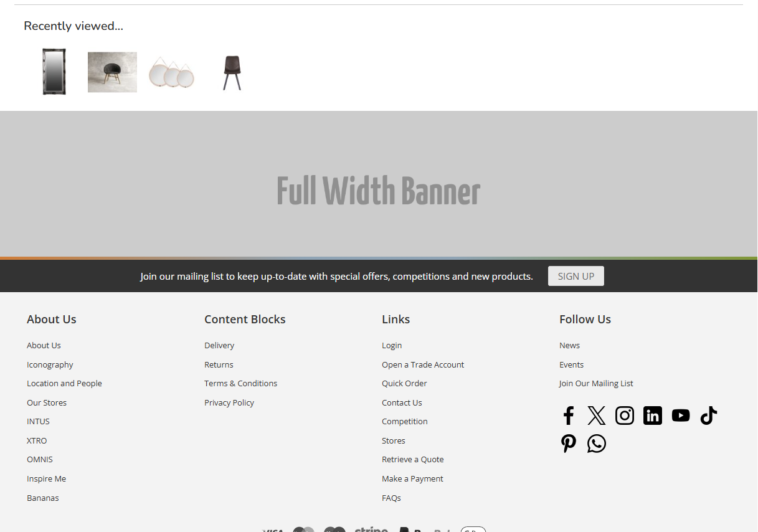Follow the Privacy Policy link
The image size is (758, 532).
pyautogui.click(x=229, y=403)
